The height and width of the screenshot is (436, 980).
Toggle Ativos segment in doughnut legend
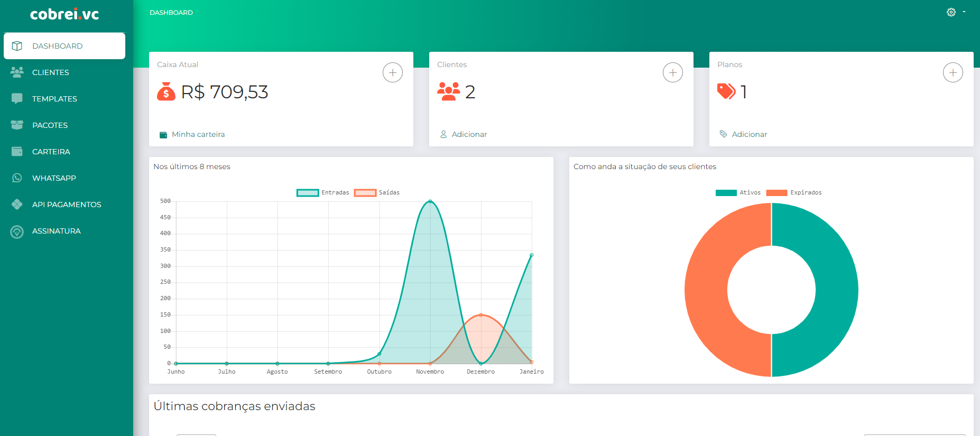[x=726, y=193]
